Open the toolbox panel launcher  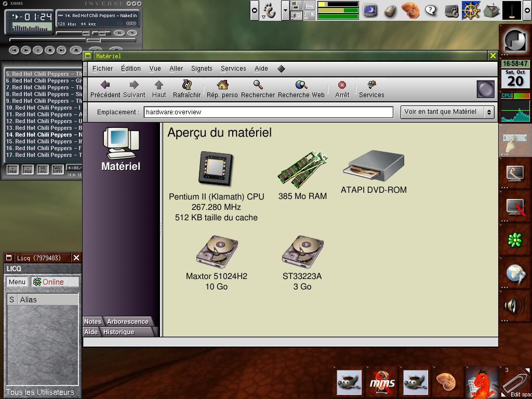490,11
